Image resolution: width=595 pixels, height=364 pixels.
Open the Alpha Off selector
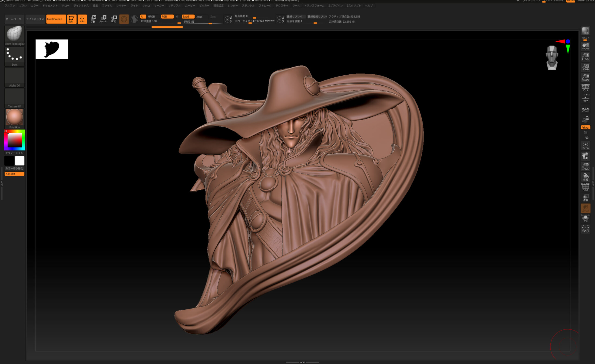point(14,77)
